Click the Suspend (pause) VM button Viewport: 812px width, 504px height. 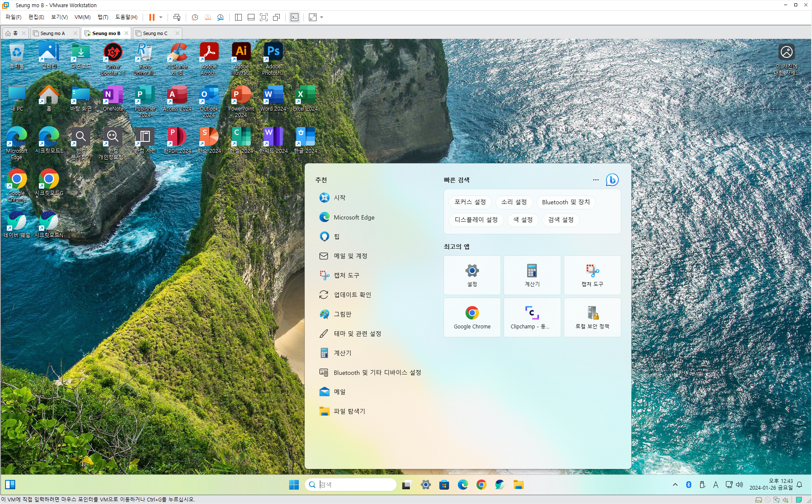152,17
